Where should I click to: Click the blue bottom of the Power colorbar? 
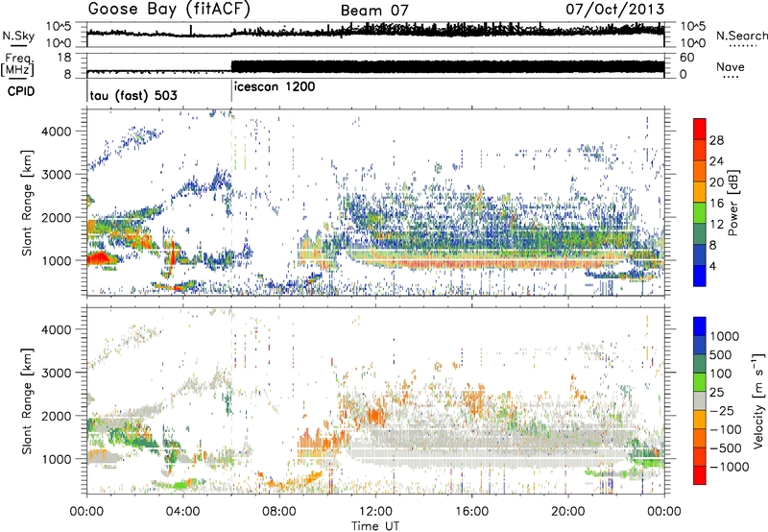[700, 276]
